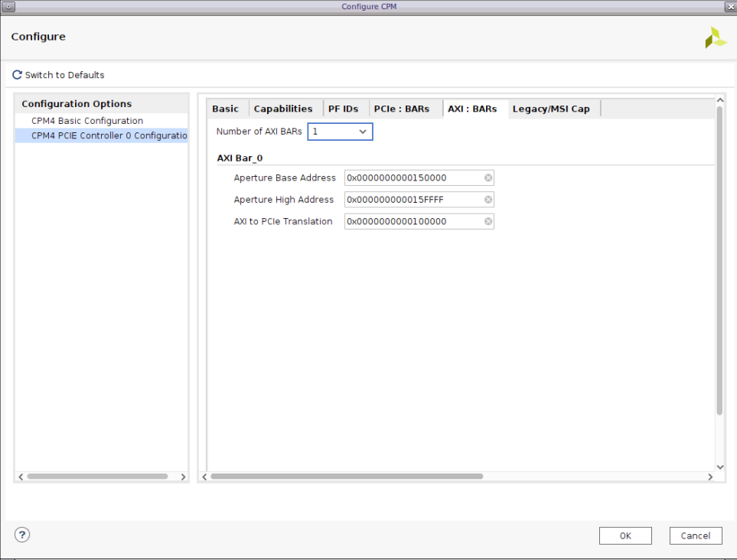Switch to the Capabilities tab
The image size is (737, 560).
click(283, 109)
